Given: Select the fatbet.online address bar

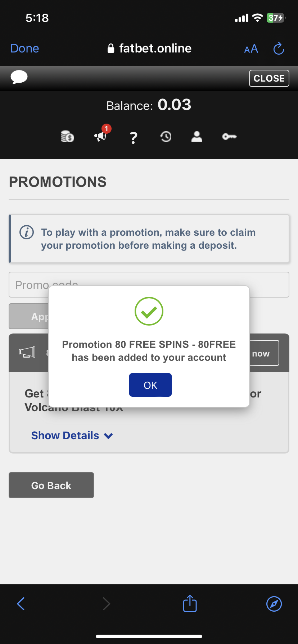Looking at the screenshot, I should tap(149, 48).
